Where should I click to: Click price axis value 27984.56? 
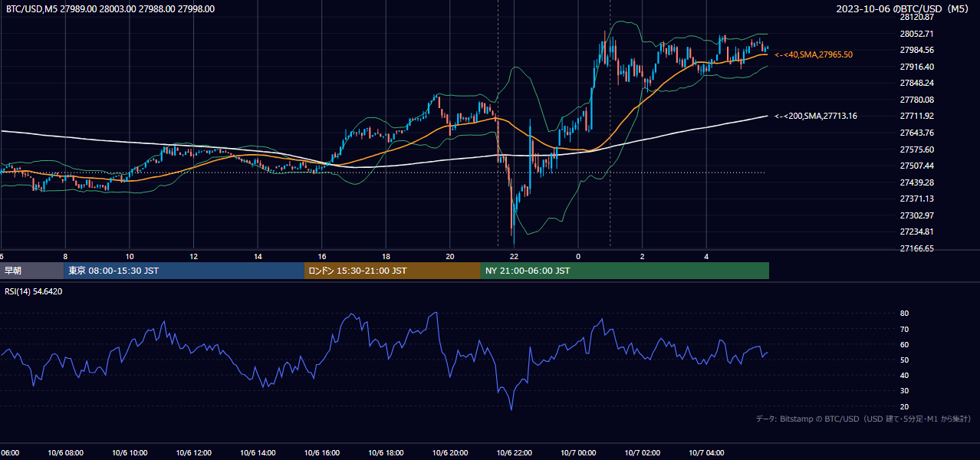(916, 50)
